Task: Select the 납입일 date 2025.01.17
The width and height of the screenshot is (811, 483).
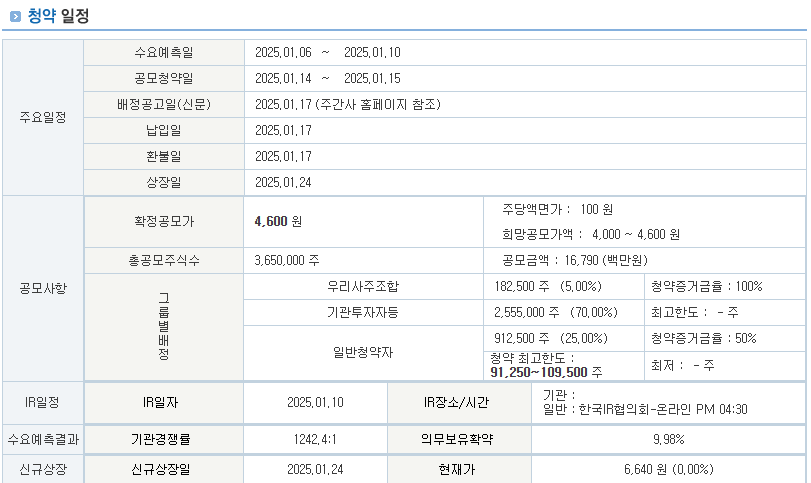Action: (x=283, y=130)
